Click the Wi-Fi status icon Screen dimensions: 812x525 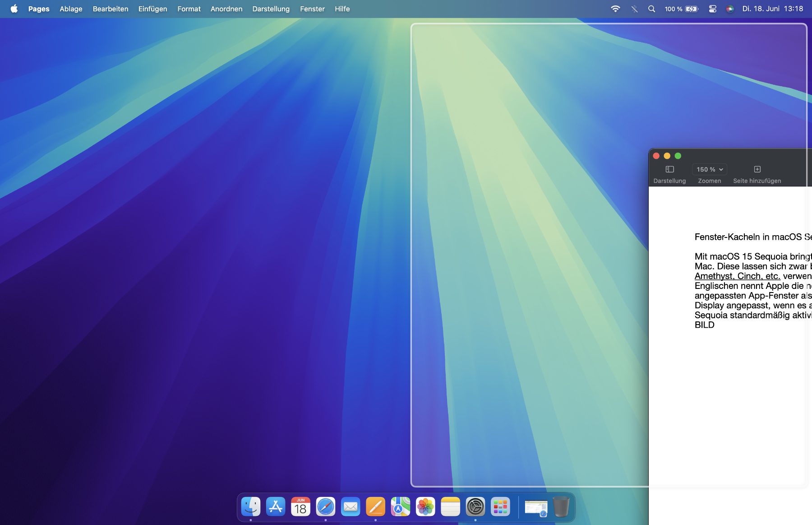(615, 9)
